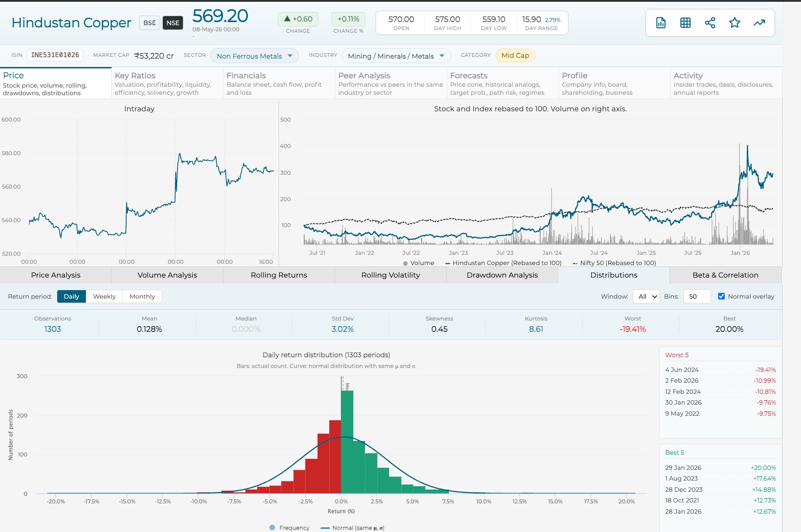Click the Market Cap value ₹53,220 cr
Viewport: 801px width, 532px height.
(x=154, y=56)
